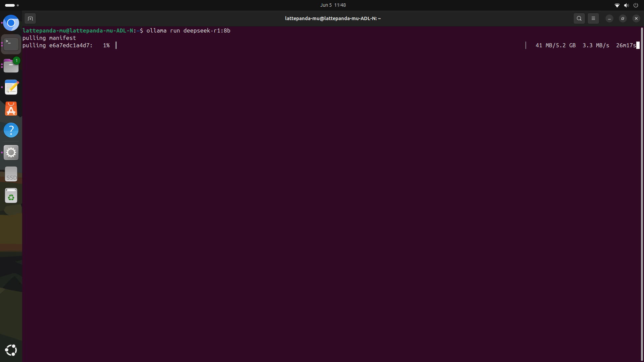Open volume indicator in top bar
Screen dimensions: 644x362
click(626, 5)
